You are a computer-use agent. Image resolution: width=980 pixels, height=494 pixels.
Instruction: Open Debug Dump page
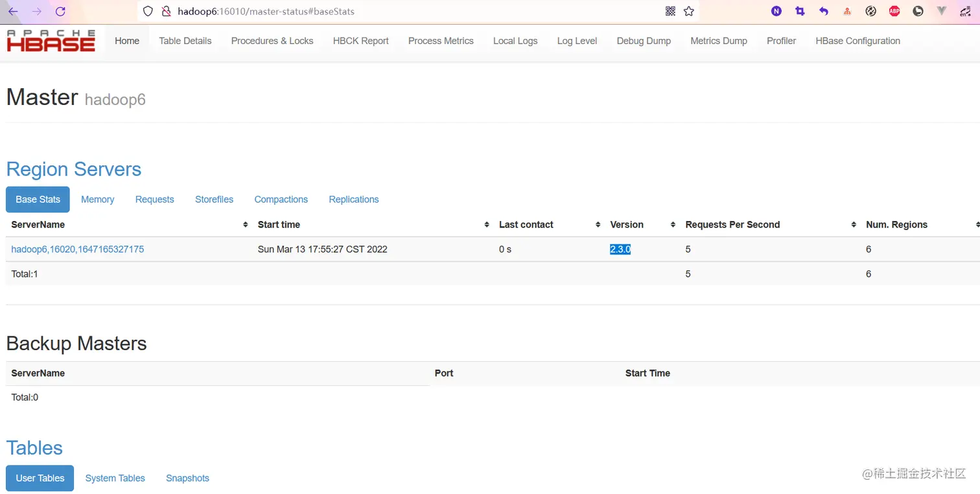tap(644, 41)
